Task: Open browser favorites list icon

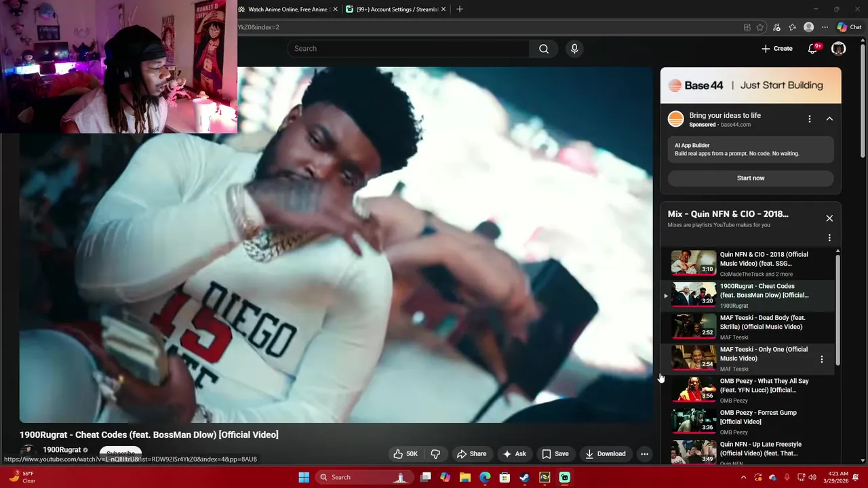Action: point(792,27)
